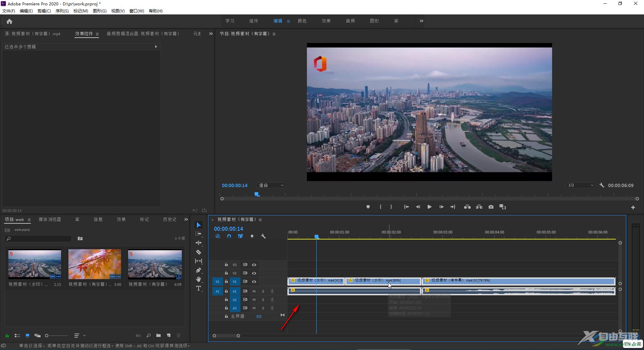
Task: Solo track A2
Action: (263, 300)
